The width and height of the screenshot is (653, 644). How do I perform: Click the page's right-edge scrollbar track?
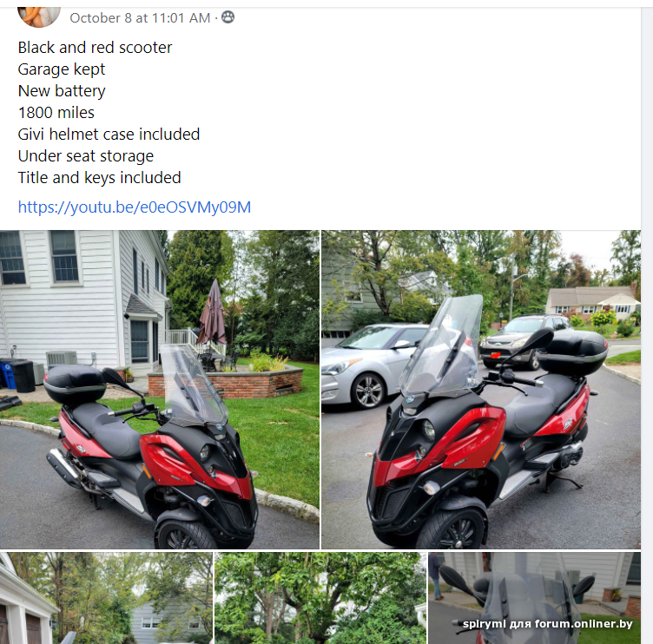click(647, 325)
